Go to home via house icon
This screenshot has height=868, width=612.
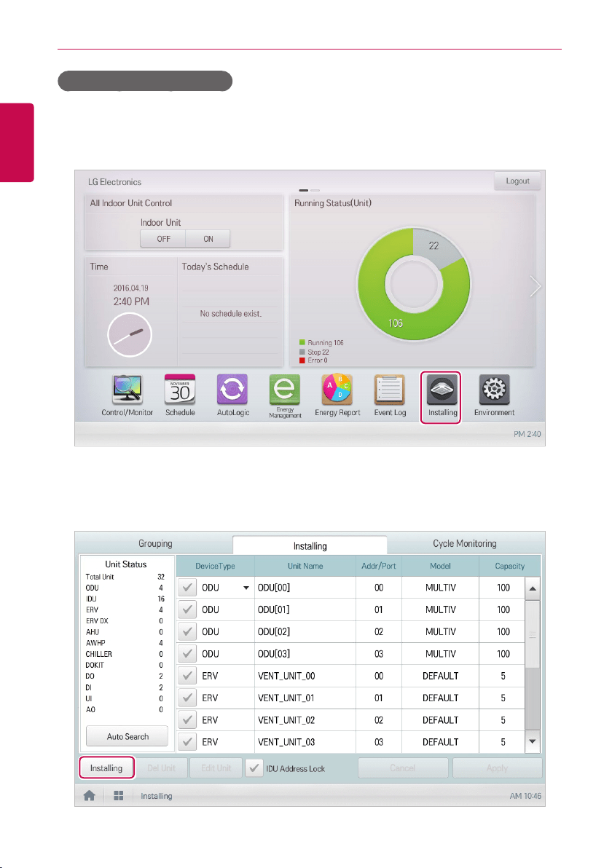click(89, 795)
